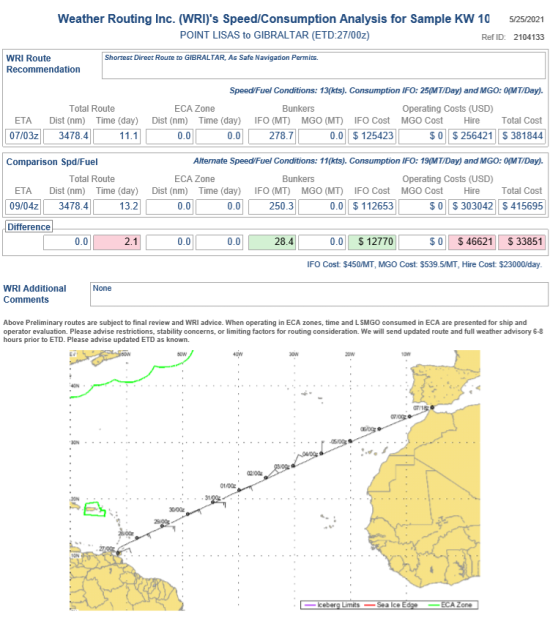Click the Sea Ice Edge legend entry

click(391, 605)
